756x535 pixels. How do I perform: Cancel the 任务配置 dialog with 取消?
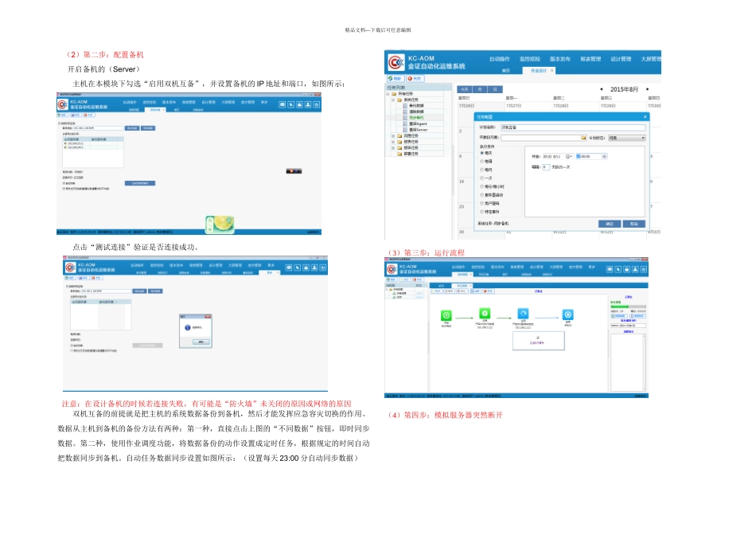(633, 224)
